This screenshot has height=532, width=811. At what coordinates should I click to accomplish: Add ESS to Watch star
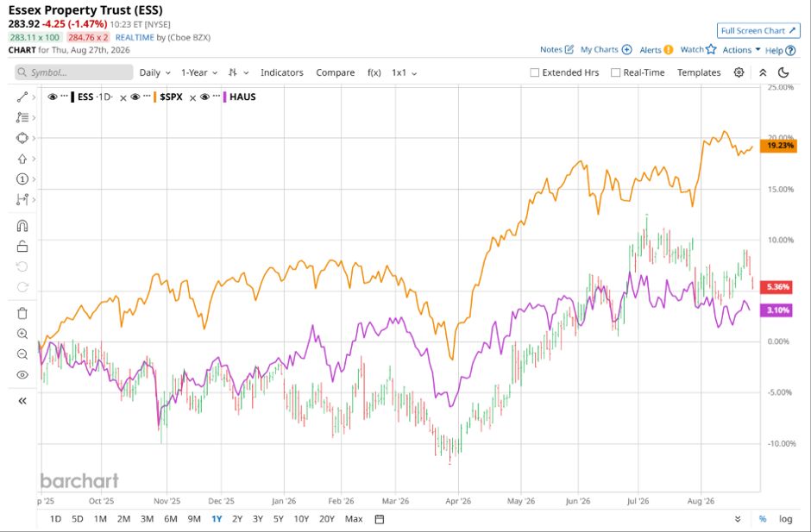tap(711, 49)
